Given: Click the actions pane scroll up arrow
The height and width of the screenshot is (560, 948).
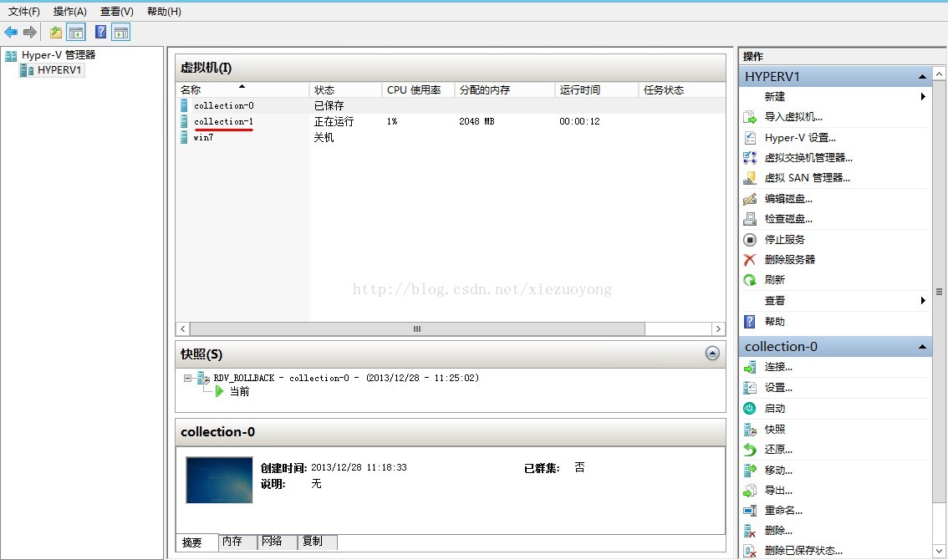Looking at the screenshot, I should click(x=939, y=74).
